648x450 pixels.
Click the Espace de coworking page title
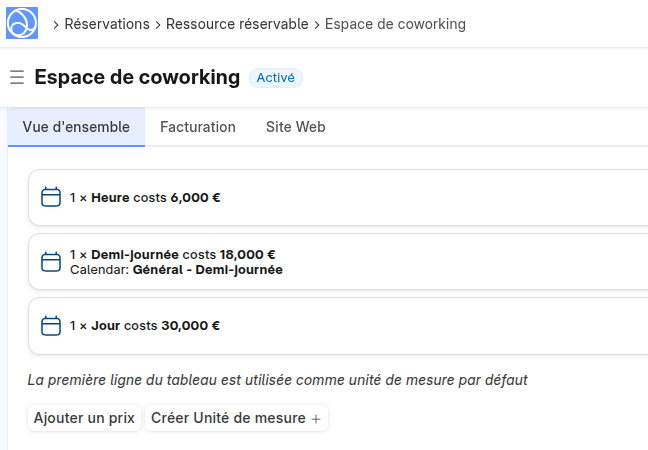(x=137, y=77)
